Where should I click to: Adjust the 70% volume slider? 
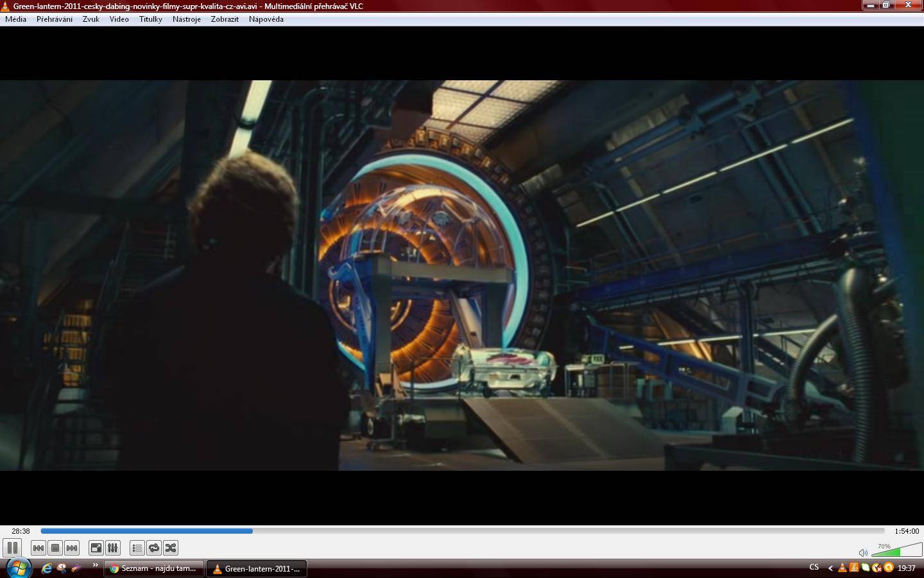point(896,550)
